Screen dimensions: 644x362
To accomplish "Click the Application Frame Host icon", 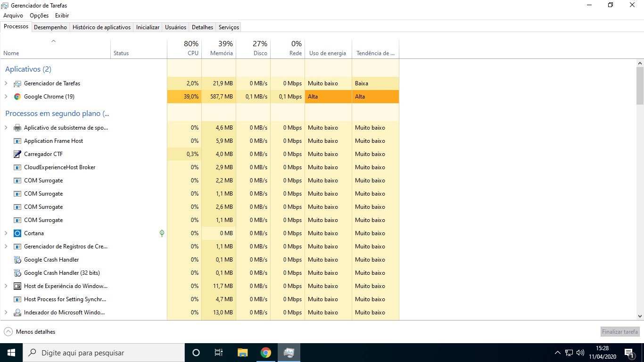I will pyautogui.click(x=17, y=141).
